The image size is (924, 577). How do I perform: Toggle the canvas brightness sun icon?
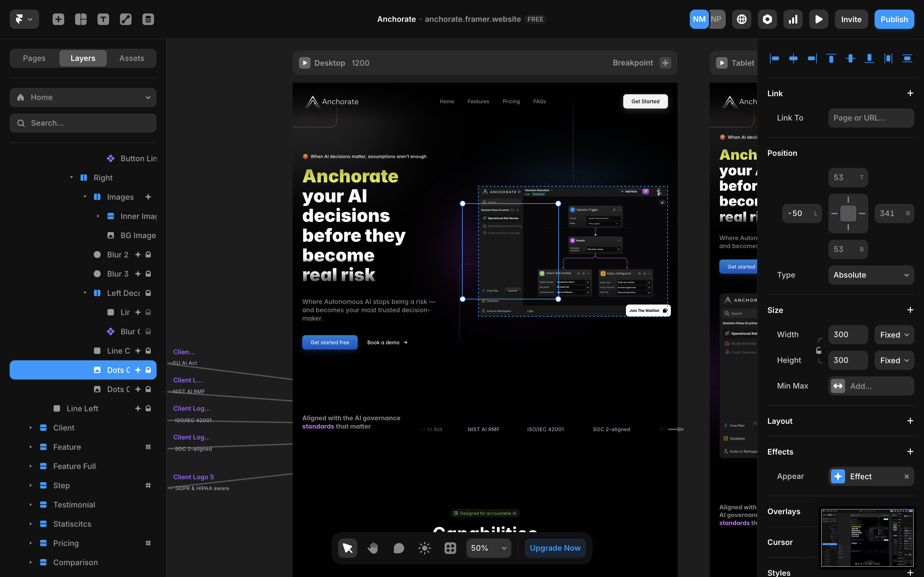pyautogui.click(x=424, y=548)
